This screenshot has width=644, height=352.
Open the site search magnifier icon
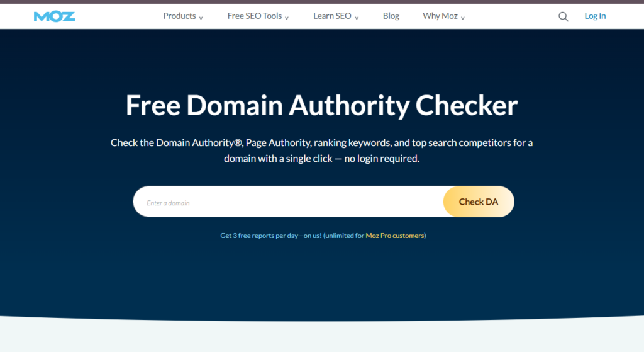coord(563,16)
